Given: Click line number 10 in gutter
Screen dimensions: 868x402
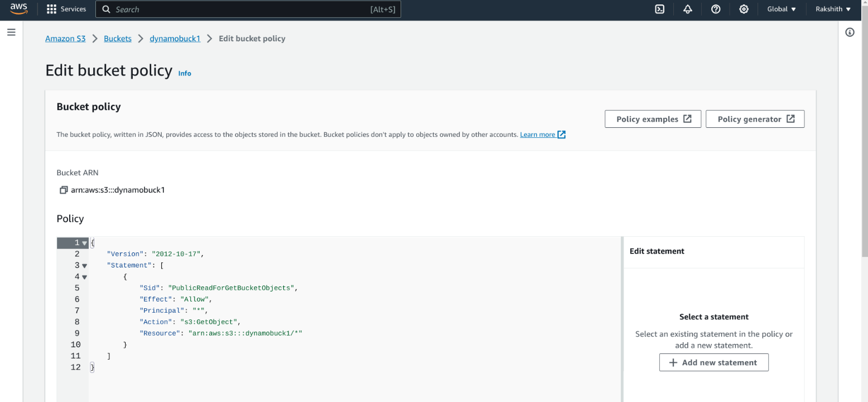Looking at the screenshot, I should [76, 344].
